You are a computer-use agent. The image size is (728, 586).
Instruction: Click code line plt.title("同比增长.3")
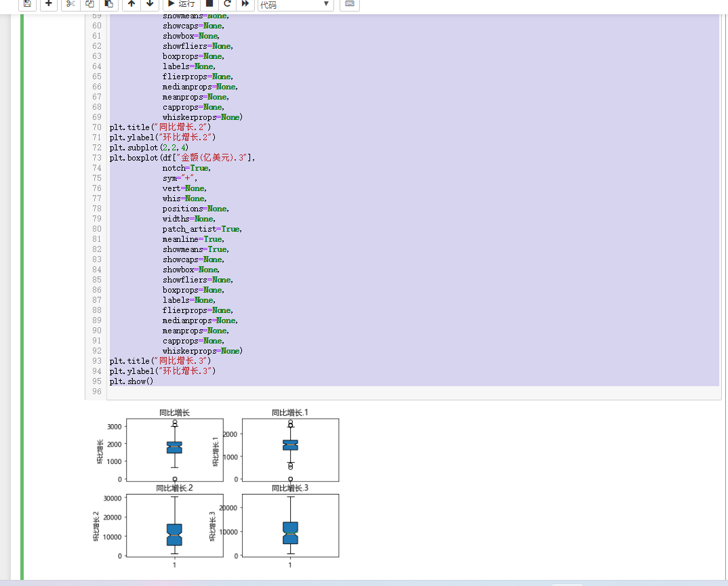(x=160, y=361)
